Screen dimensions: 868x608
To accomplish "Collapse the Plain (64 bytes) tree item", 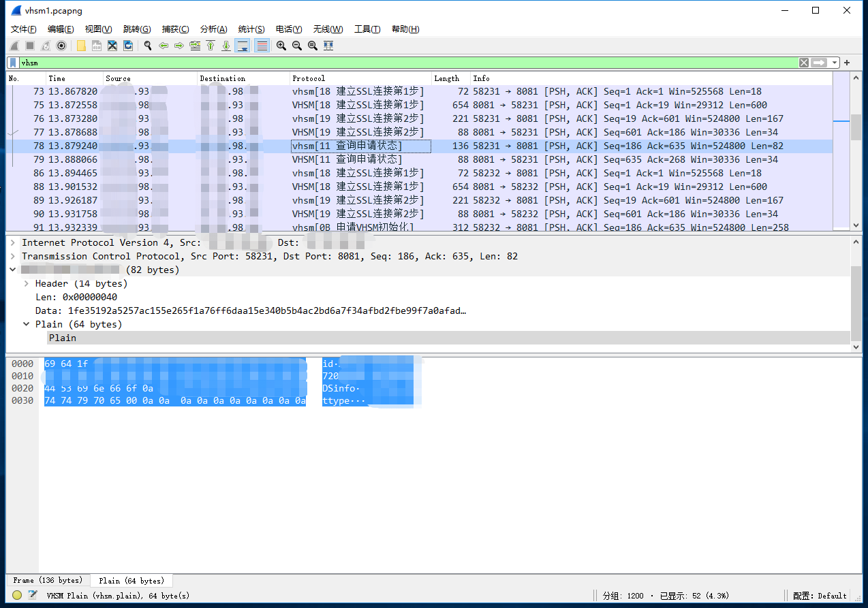I will pos(26,324).
